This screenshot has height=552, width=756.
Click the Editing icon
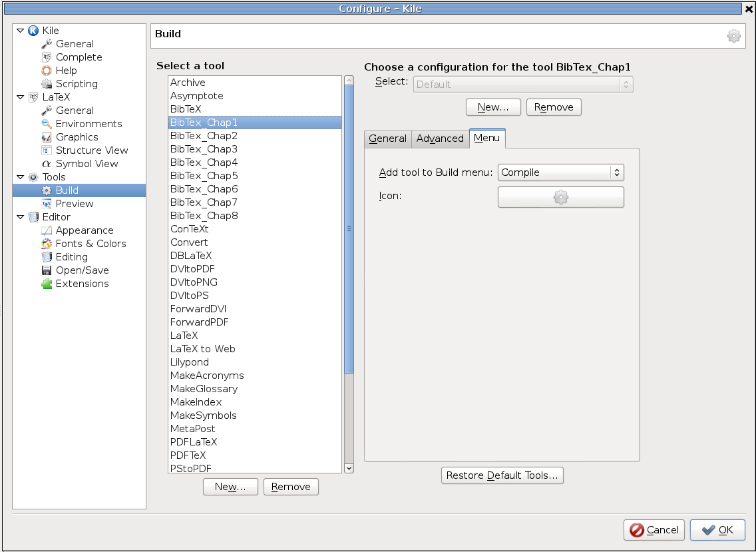(x=47, y=257)
